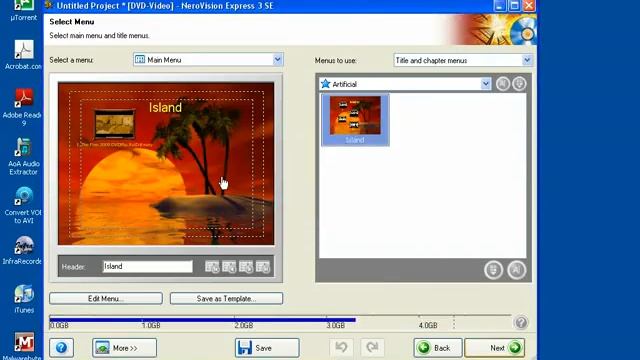The height and width of the screenshot is (360, 640).
Task: Minimize the NeroVision Express window
Action: pyautogui.click(x=500, y=5)
